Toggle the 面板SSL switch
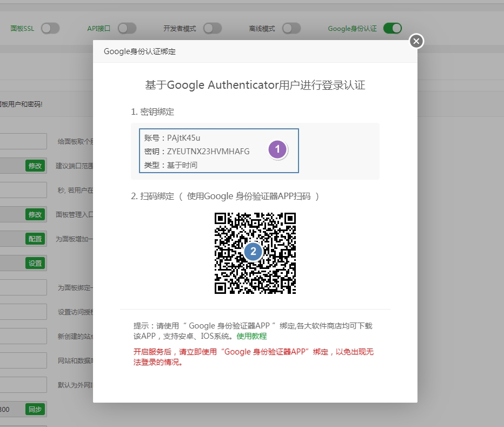The image size is (504, 427). point(50,28)
